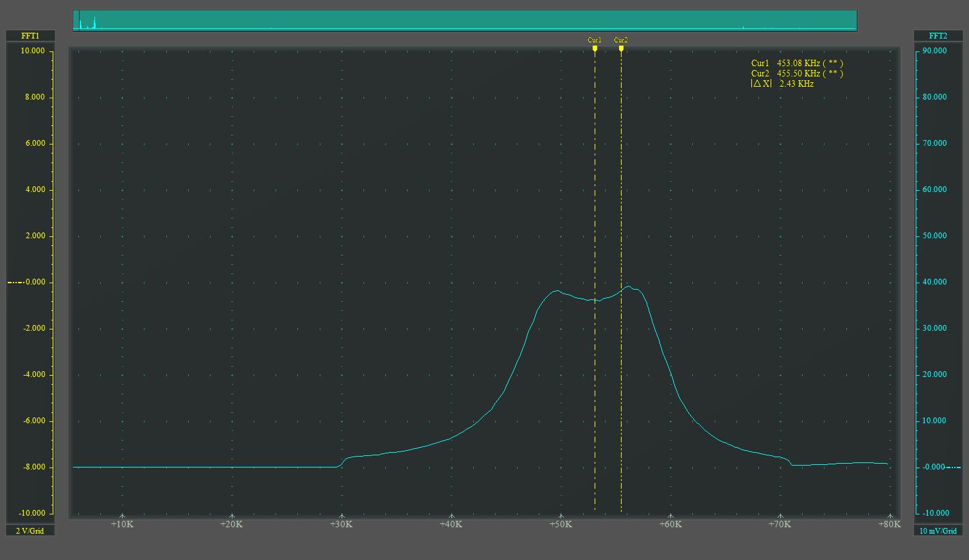Select the Cur1 cursor marker handle
The image size is (969, 560).
click(595, 48)
